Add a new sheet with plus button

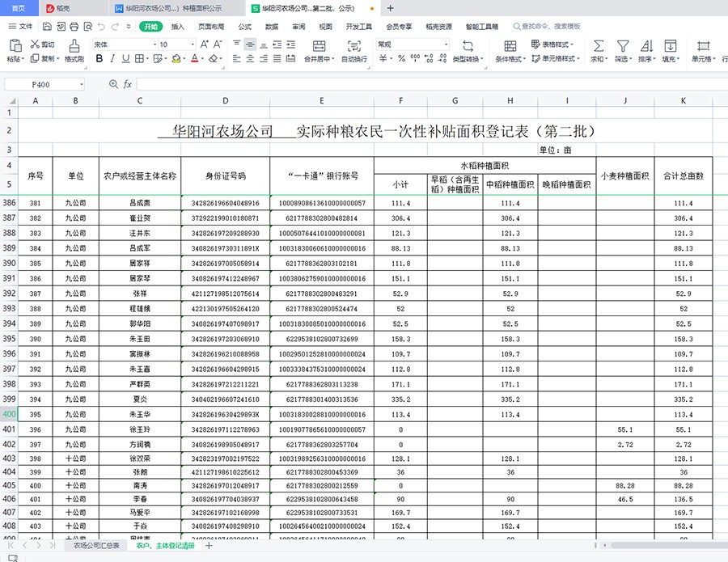point(209,546)
